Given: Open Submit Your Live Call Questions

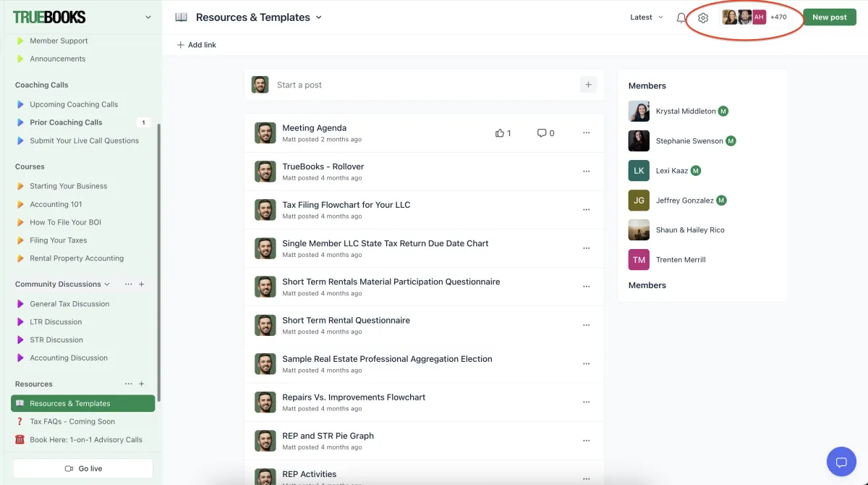Looking at the screenshot, I should [83, 141].
